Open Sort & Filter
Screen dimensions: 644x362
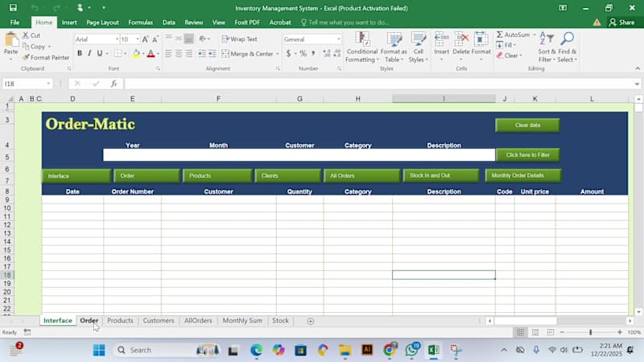[x=547, y=47]
